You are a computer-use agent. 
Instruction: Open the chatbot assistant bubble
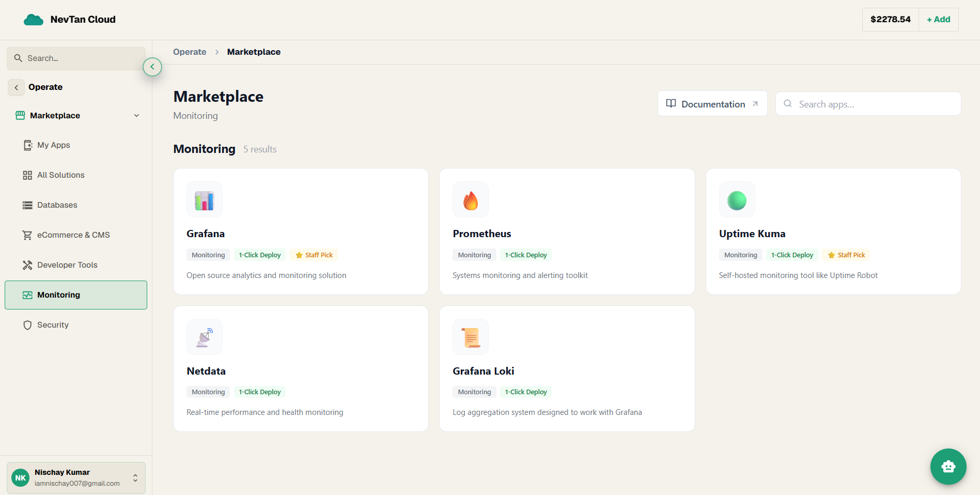pyautogui.click(x=948, y=467)
